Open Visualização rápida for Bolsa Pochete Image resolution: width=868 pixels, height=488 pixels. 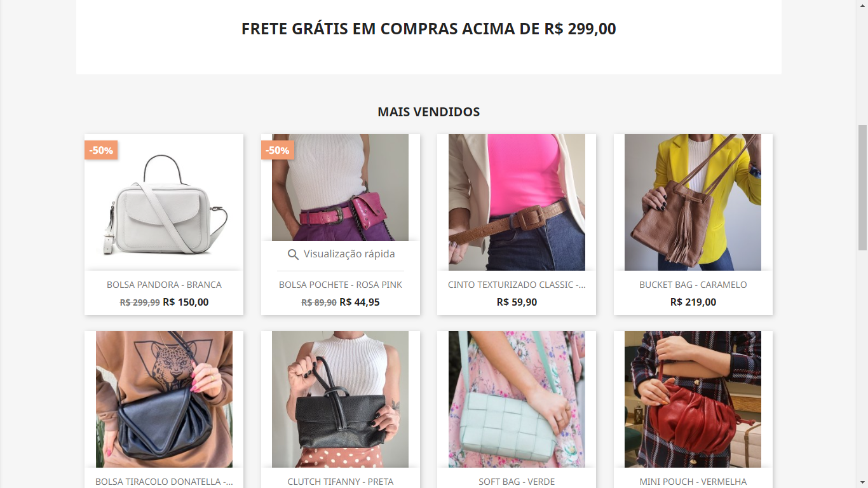(x=341, y=254)
